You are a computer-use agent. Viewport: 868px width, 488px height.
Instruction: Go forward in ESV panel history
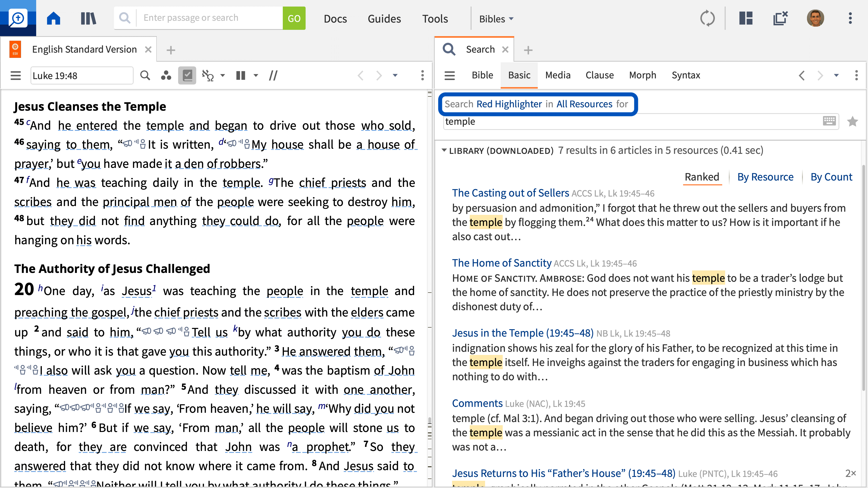click(379, 75)
